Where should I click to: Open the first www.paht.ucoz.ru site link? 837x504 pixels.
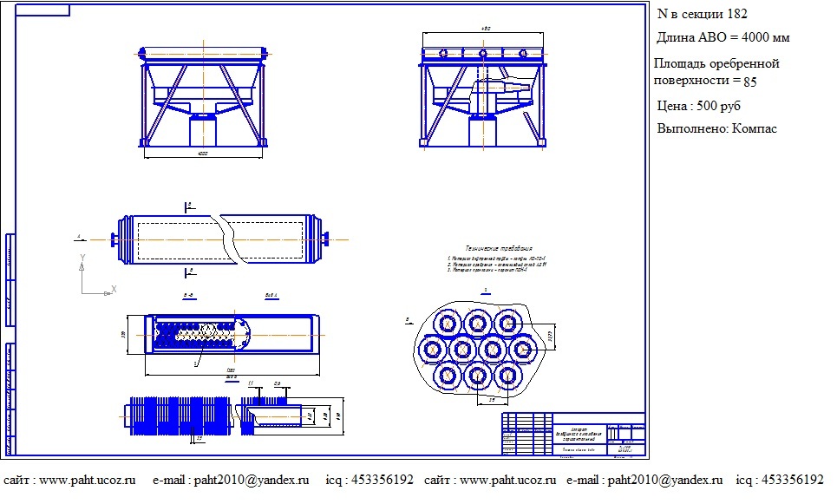[x=87, y=480]
